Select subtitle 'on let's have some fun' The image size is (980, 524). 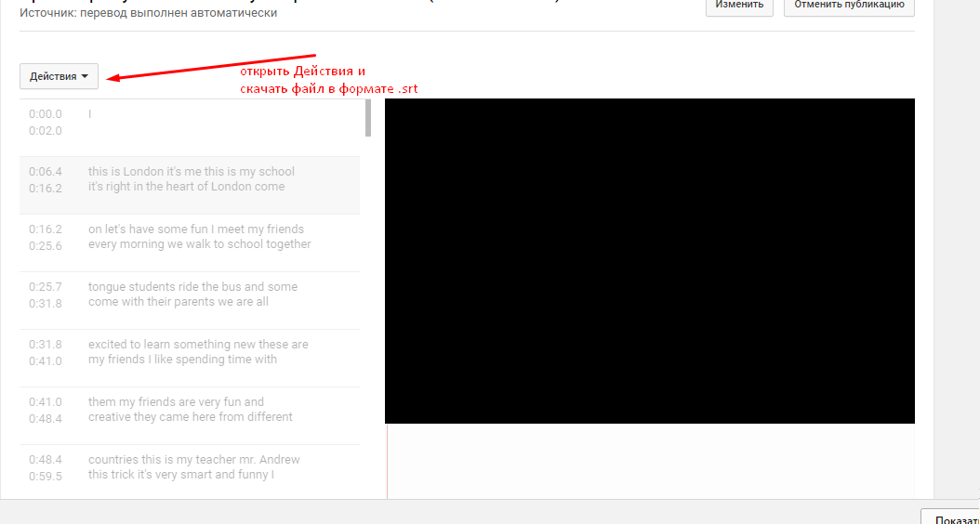190,242
